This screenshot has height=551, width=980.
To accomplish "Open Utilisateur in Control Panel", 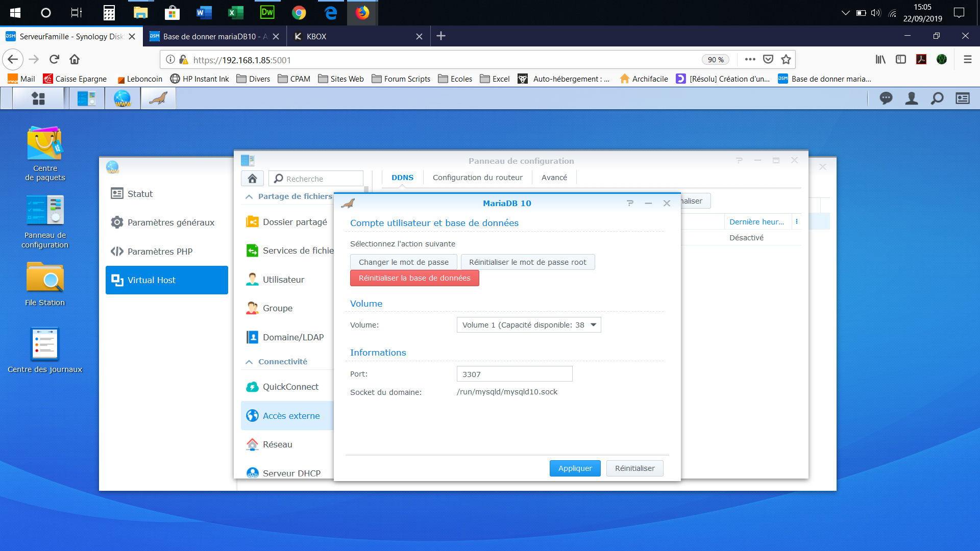I will [287, 280].
